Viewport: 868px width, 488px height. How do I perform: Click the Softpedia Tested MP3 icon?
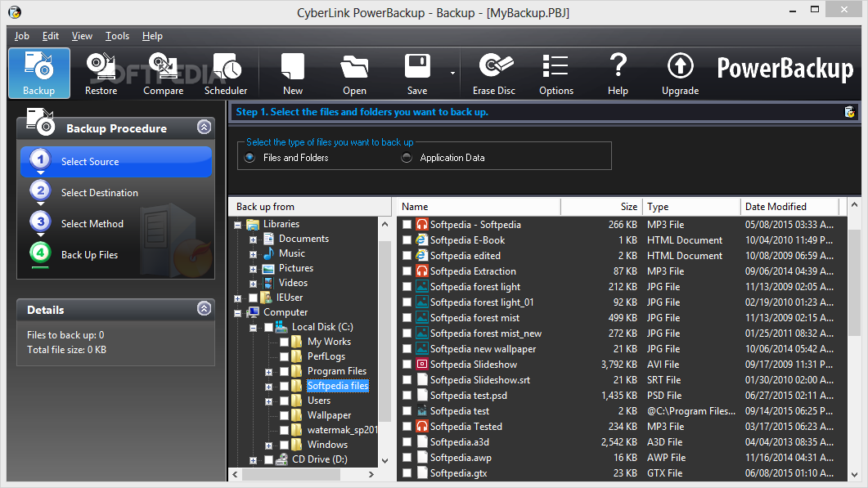422,426
